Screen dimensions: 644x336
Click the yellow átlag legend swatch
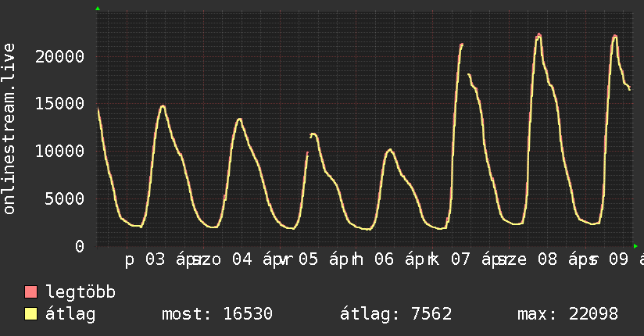pyautogui.click(x=30, y=314)
